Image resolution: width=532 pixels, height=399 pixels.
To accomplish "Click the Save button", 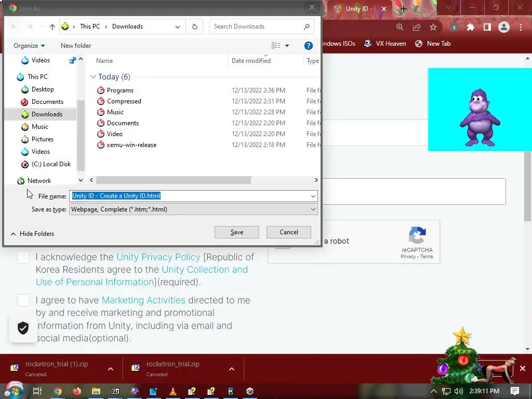I will (x=237, y=232).
